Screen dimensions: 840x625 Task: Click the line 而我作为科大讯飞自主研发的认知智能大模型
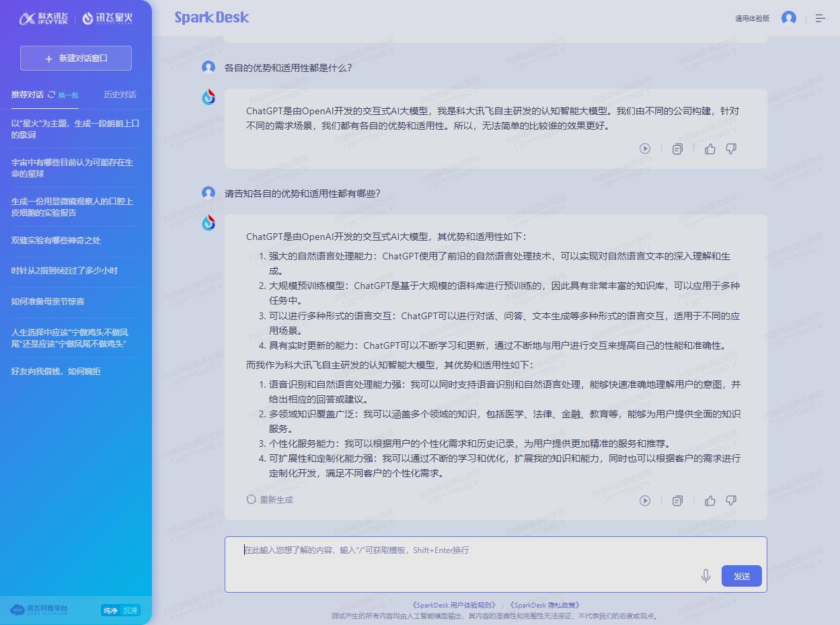(x=389, y=365)
